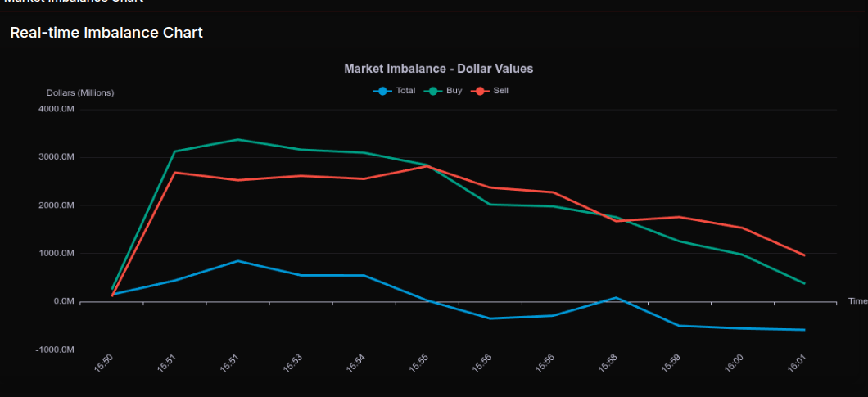Click the green Buy legend dot

(432, 91)
